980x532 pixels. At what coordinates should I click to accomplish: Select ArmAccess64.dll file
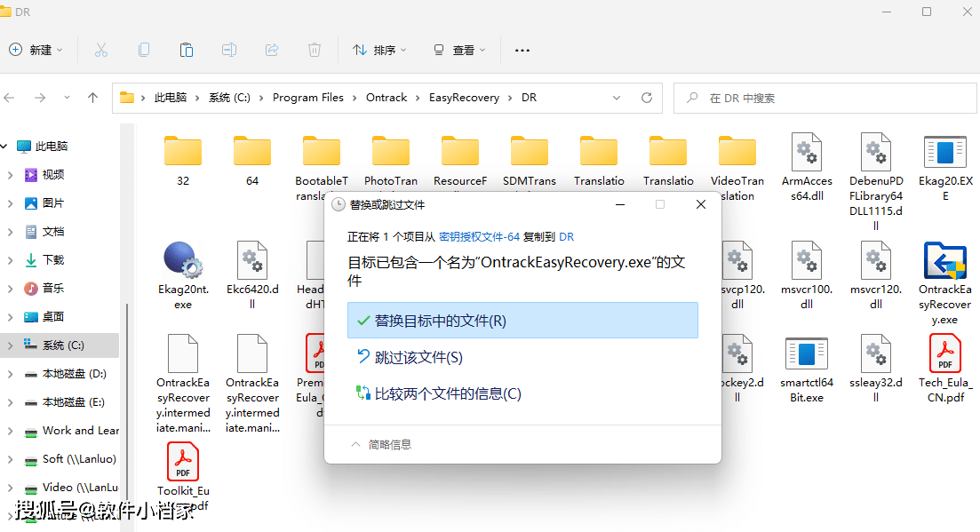(x=807, y=167)
